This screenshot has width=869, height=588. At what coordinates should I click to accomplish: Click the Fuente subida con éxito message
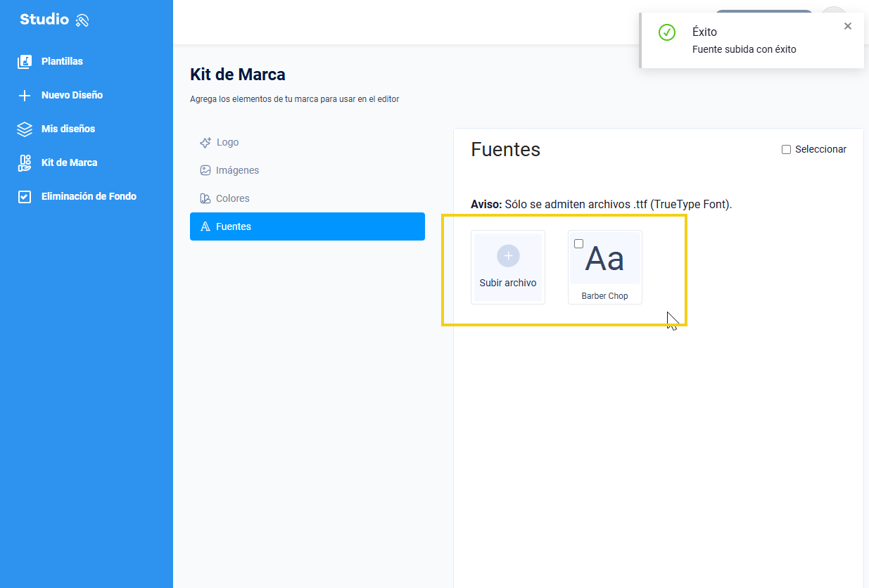click(x=744, y=49)
